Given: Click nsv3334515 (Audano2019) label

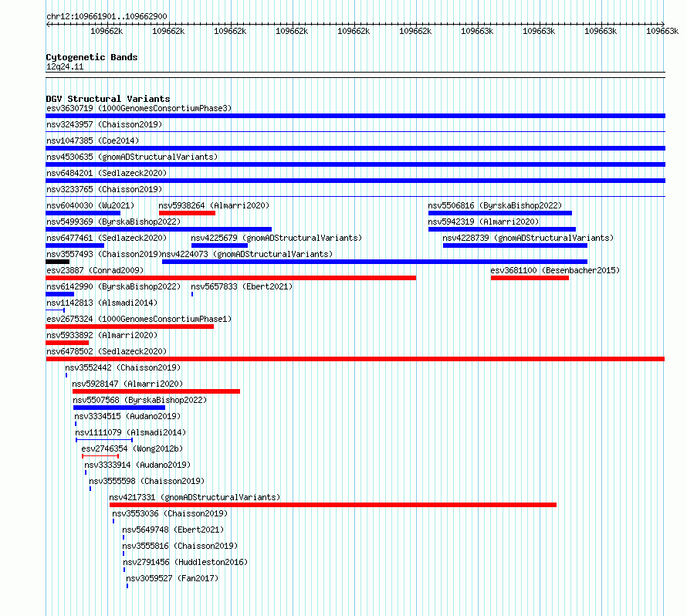Looking at the screenshot, I should tap(127, 416).
